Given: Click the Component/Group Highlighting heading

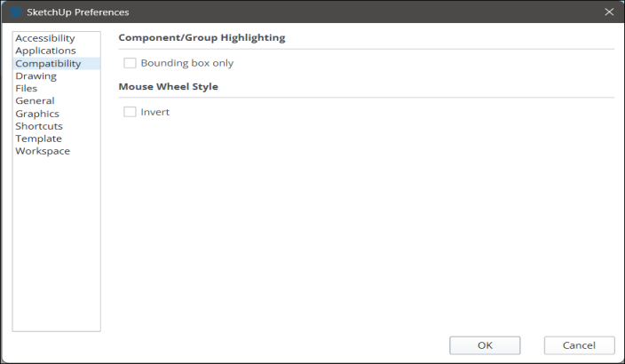Looking at the screenshot, I should tap(202, 37).
